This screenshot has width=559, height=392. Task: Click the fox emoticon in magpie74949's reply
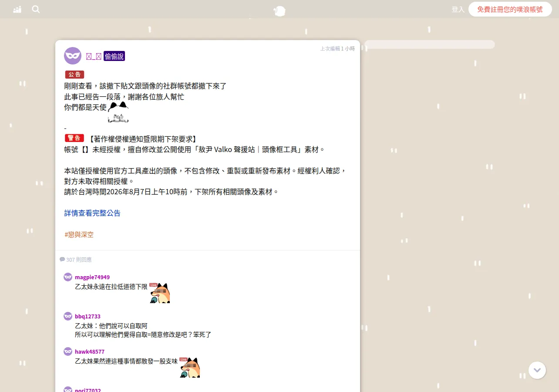click(x=159, y=293)
